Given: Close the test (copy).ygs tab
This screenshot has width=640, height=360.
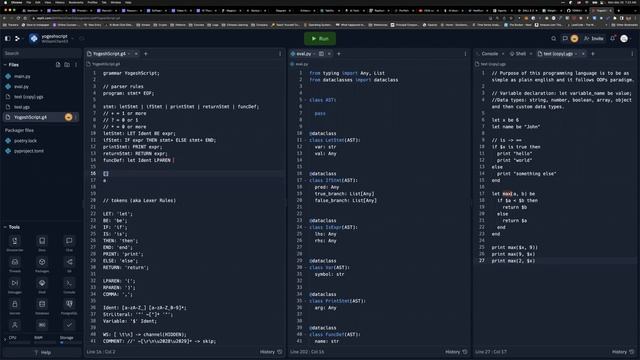Looking at the screenshot, I should click(x=583, y=53).
